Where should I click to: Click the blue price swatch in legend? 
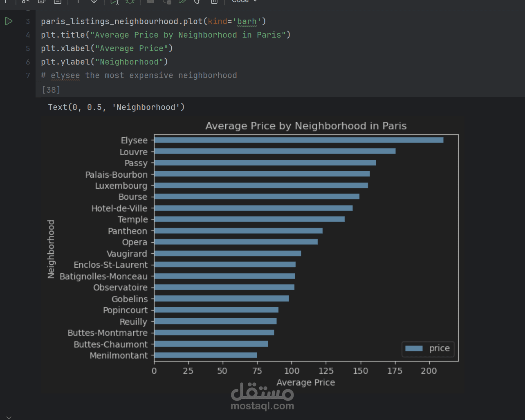[x=413, y=349]
